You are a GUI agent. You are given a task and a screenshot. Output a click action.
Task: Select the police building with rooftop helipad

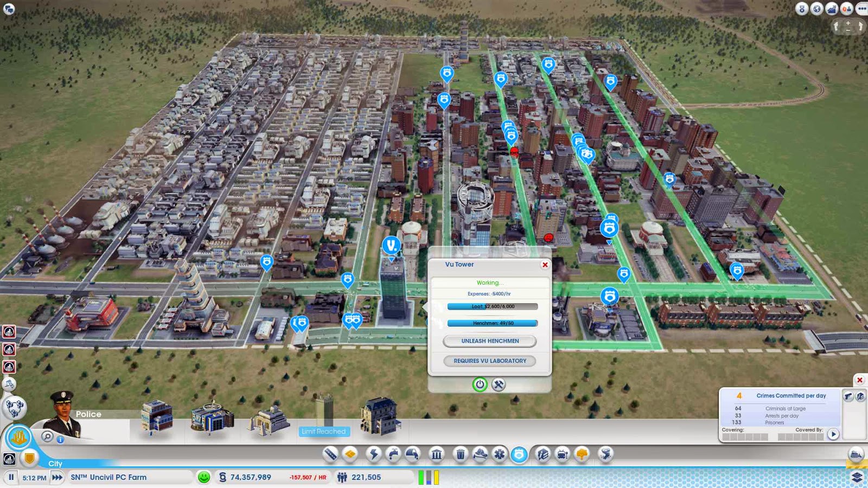pyautogui.click(x=212, y=418)
